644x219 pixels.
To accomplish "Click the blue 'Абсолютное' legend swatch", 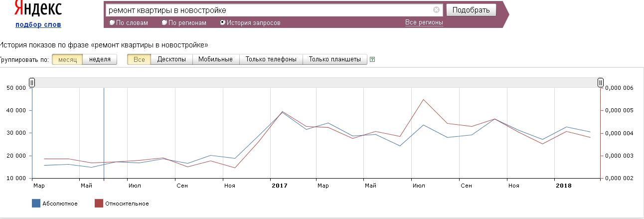I will pyautogui.click(x=36, y=203).
